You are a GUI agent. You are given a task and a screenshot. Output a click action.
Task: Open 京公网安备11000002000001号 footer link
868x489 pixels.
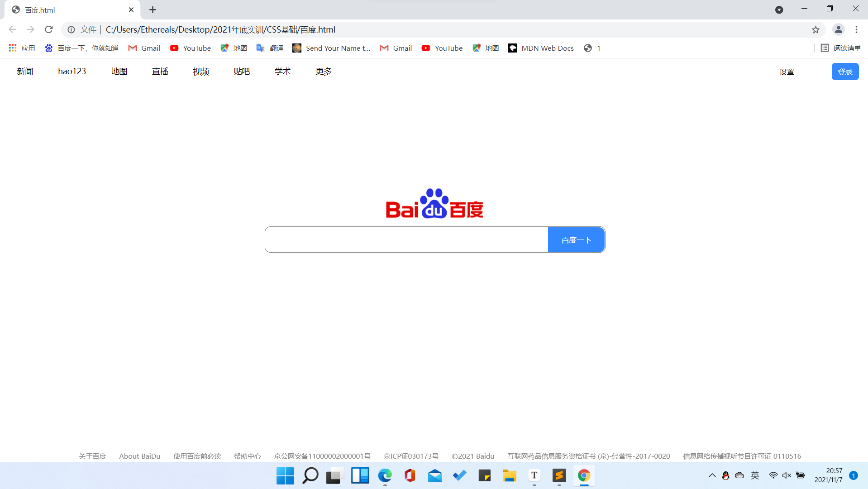tap(322, 456)
